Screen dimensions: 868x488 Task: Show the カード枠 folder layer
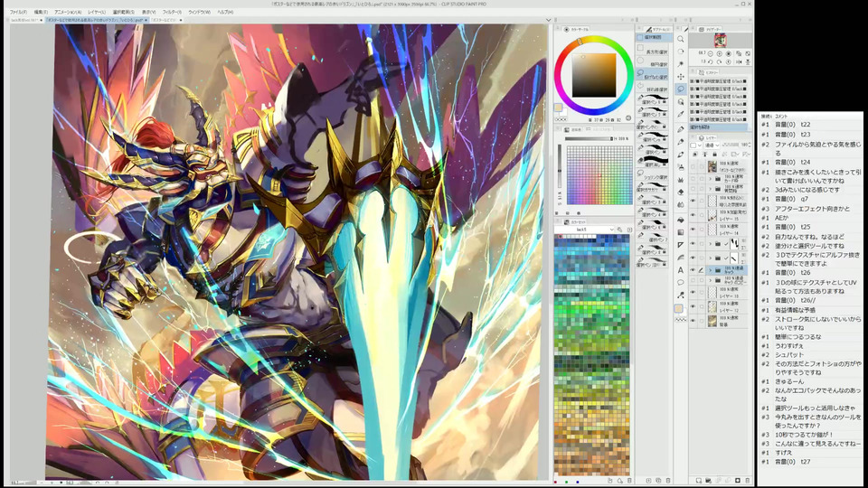click(693, 179)
